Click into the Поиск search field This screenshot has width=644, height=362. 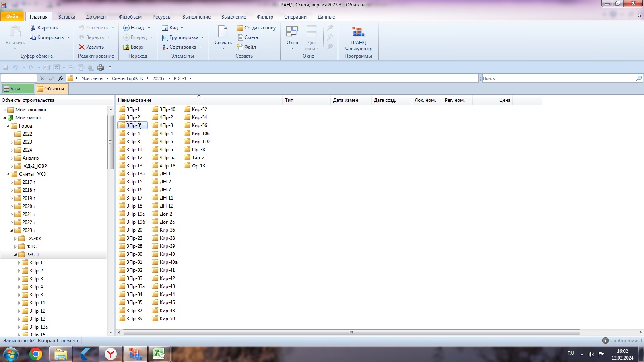[558, 78]
